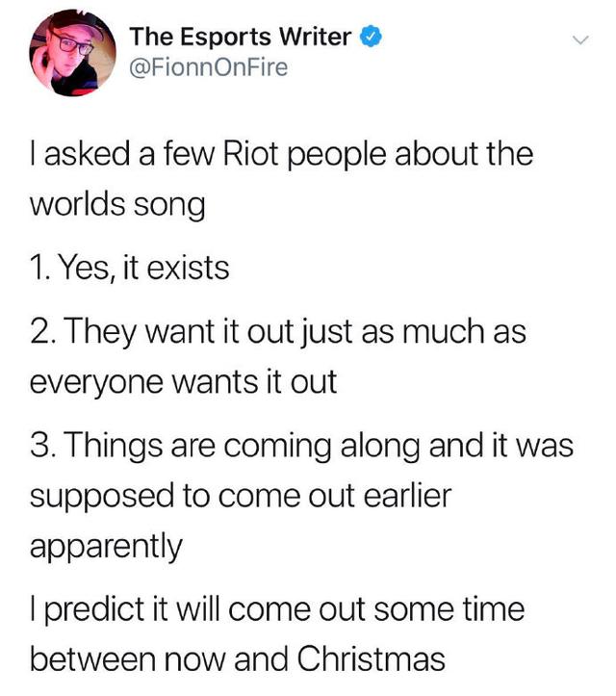
Task: Open the tweet options chevron menu
Action: [580, 40]
